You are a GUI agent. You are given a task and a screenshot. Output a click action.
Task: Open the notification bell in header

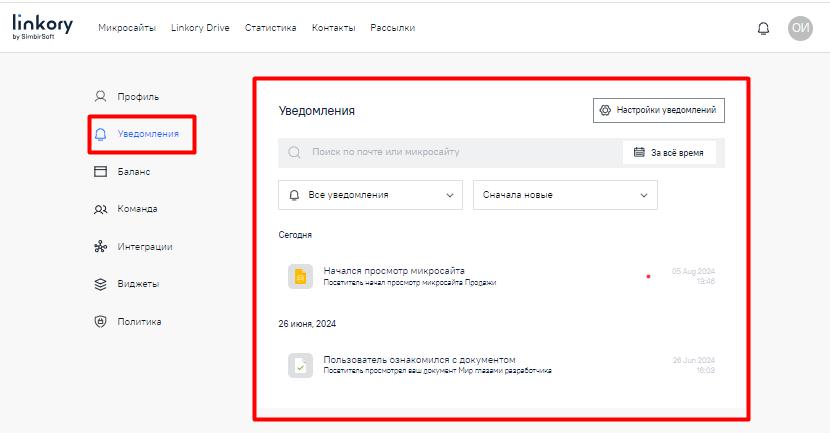(x=763, y=28)
